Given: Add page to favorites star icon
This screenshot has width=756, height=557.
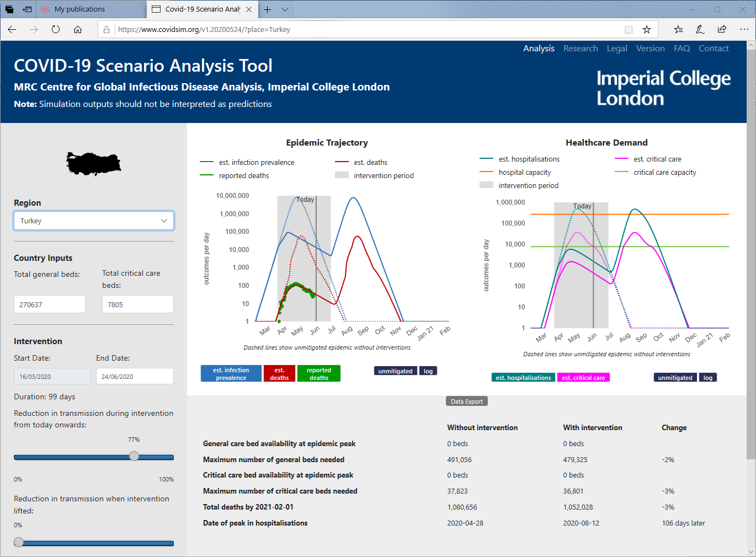Looking at the screenshot, I should (647, 30).
